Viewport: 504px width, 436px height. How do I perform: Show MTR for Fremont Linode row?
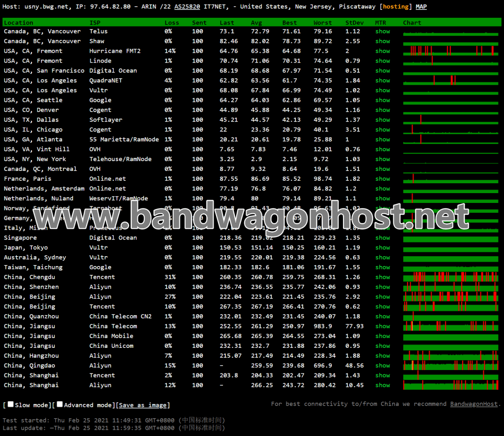[382, 61]
